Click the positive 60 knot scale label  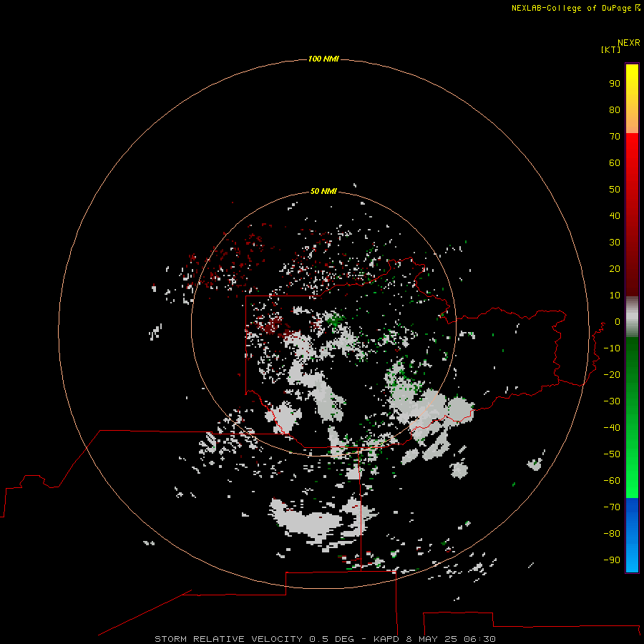pyautogui.click(x=615, y=162)
